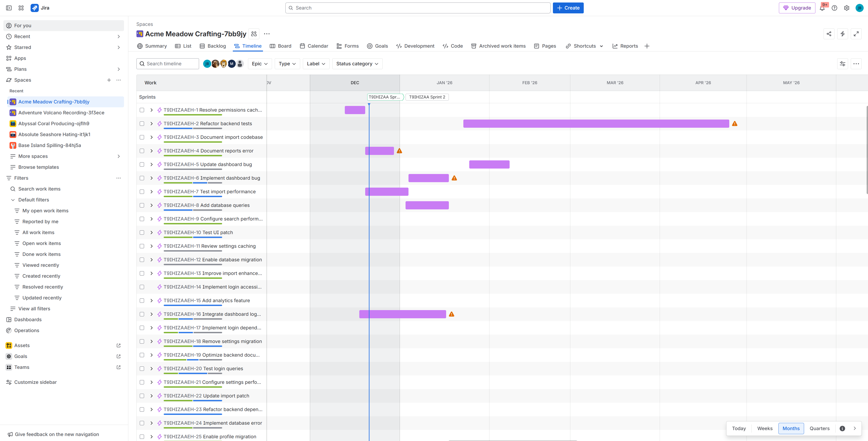Enter full screen with expand icon
868x441 pixels.
coord(856,34)
